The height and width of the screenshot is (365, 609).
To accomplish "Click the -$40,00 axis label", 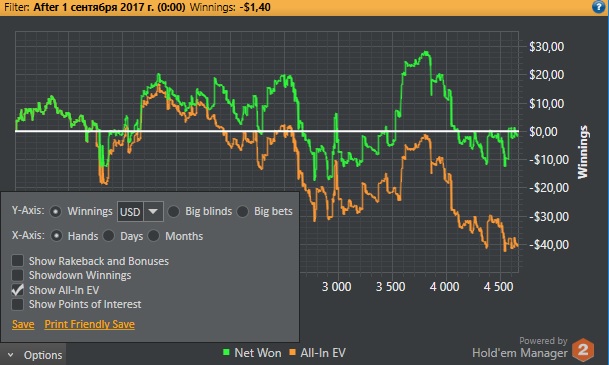I will point(549,245).
